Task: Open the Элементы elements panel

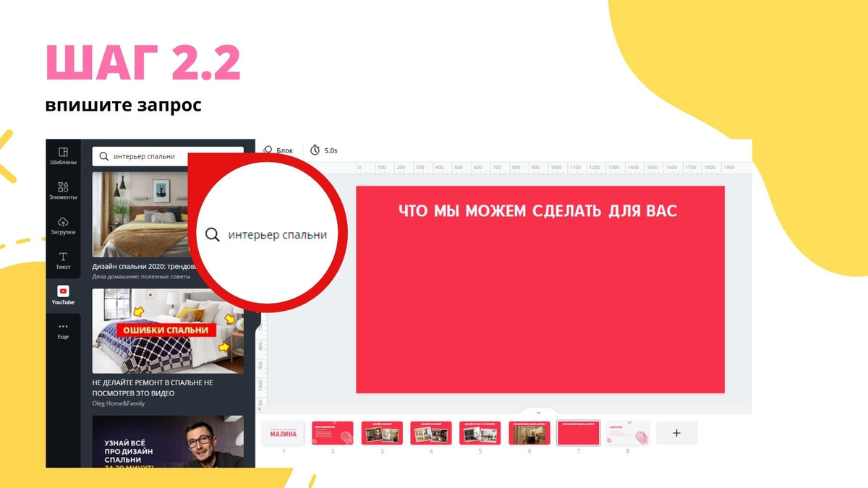Action: pyautogui.click(x=63, y=191)
